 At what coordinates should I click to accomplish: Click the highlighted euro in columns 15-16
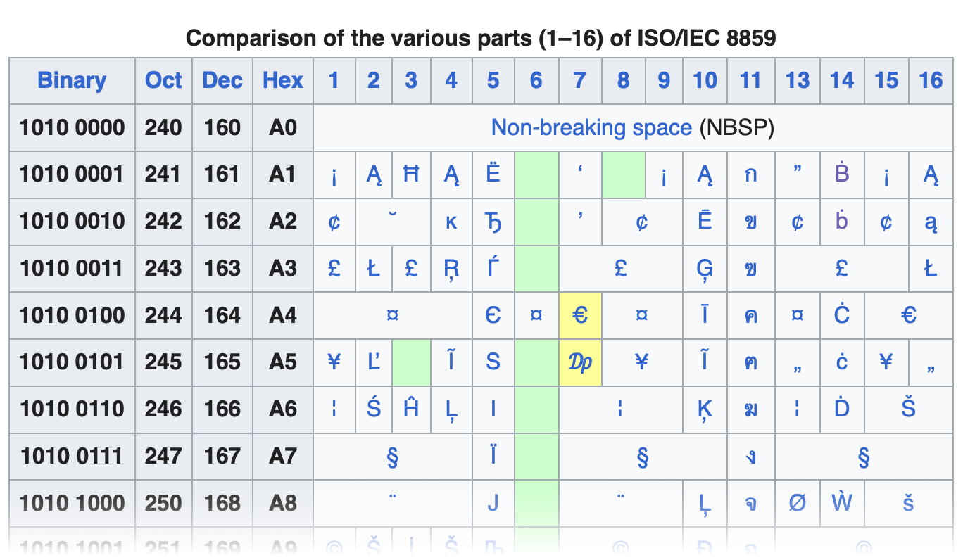pos(908,315)
